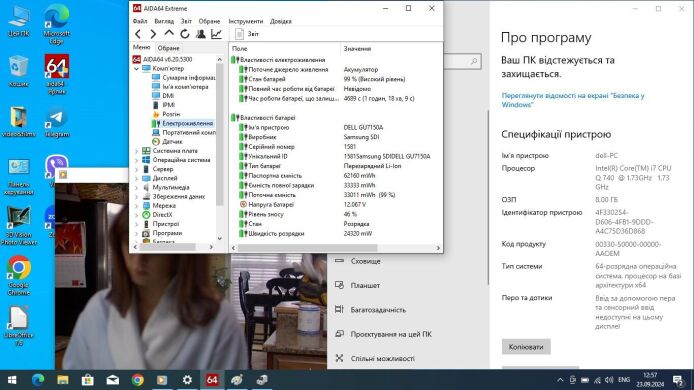Click the Settings search box
The height and width of the screenshot is (390, 694).
[x=462, y=62]
